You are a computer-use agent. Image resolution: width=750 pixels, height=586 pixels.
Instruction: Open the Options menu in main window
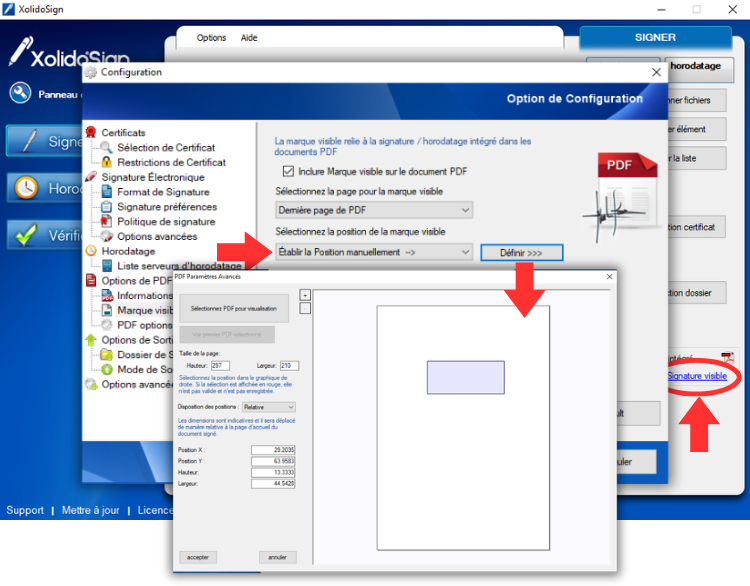click(x=211, y=38)
